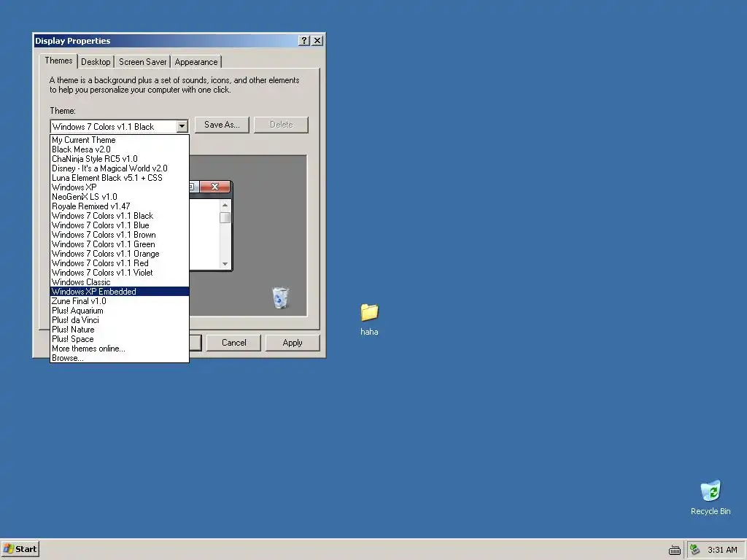This screenshot has height=560, width=747.
Task: Click preview window scrollbar down arrow
Action: pyautogui.click(x=225, y=264)
